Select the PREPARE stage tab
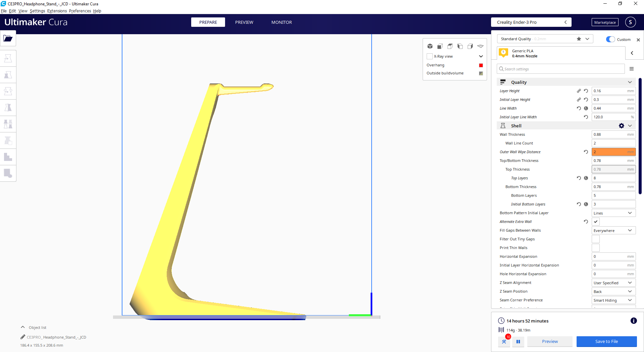 coord(208,22)
